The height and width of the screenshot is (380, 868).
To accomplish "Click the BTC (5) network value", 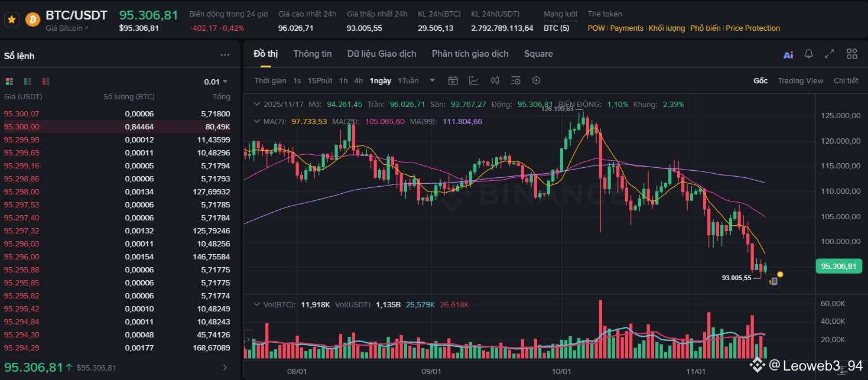I will [557, 28].
